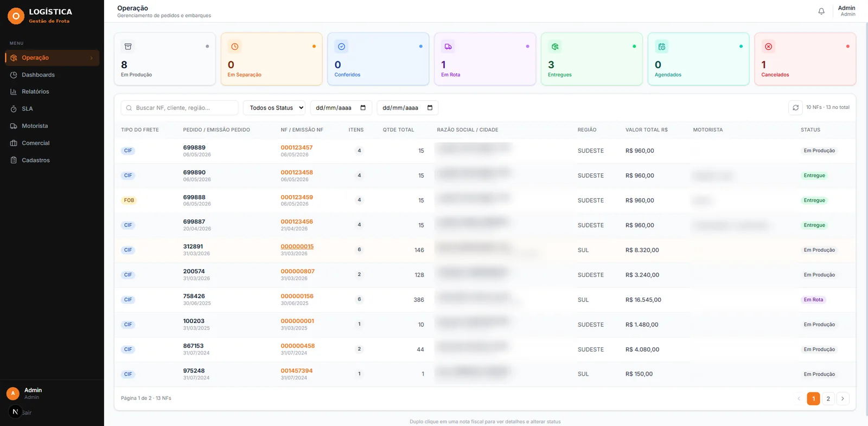Filter by the Em Rota status card

click(x=485, y=59)
